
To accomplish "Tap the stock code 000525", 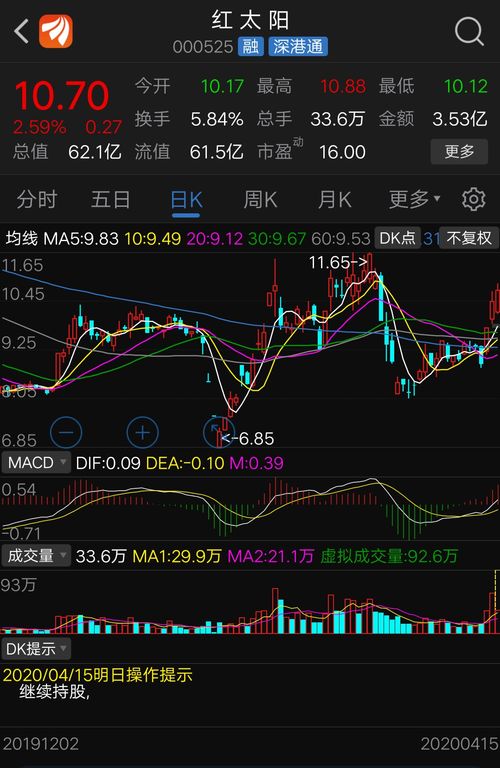I will tap(203, 47).
